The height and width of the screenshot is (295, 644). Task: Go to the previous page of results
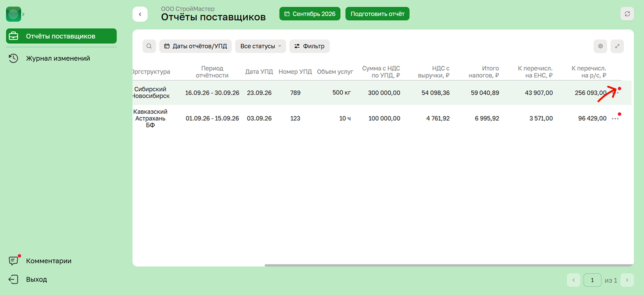coord(574,280)
